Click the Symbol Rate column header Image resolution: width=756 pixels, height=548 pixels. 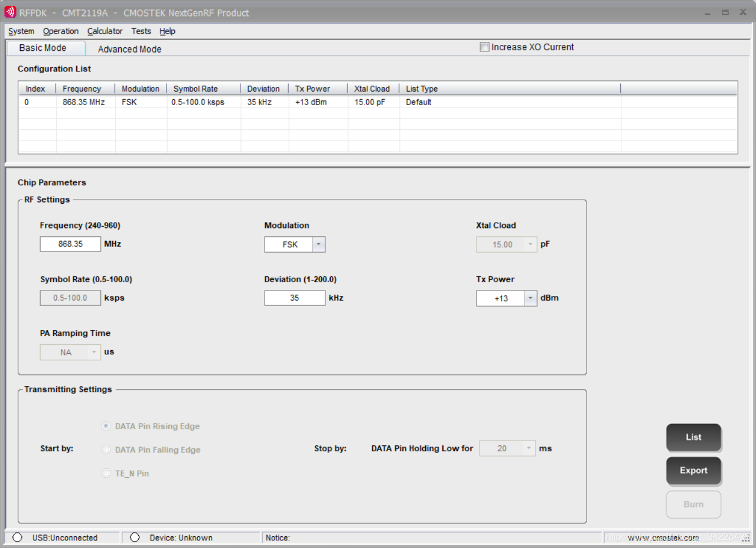click(x=204, y=89)
